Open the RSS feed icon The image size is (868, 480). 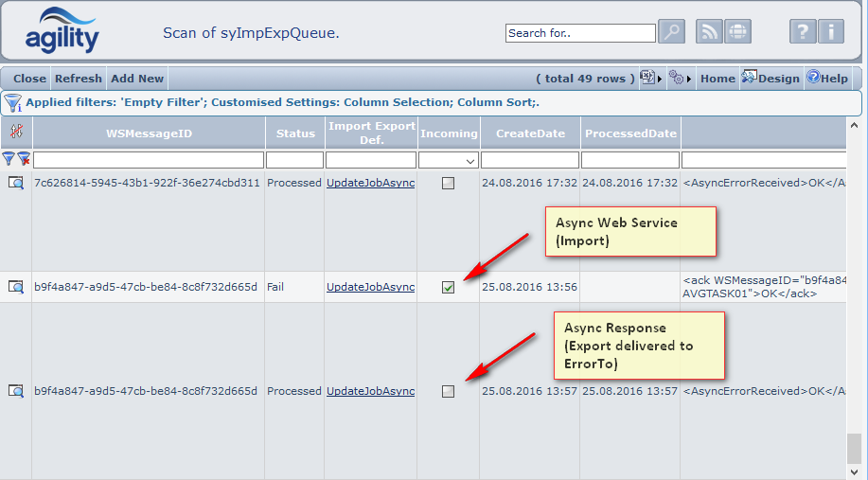coord(709,32)
